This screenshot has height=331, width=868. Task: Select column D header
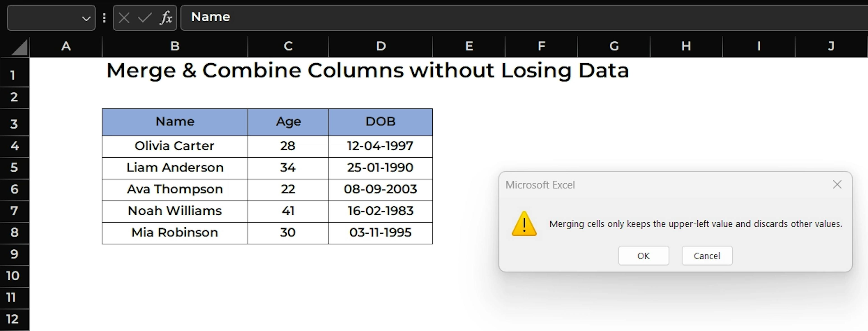[380, 46]
